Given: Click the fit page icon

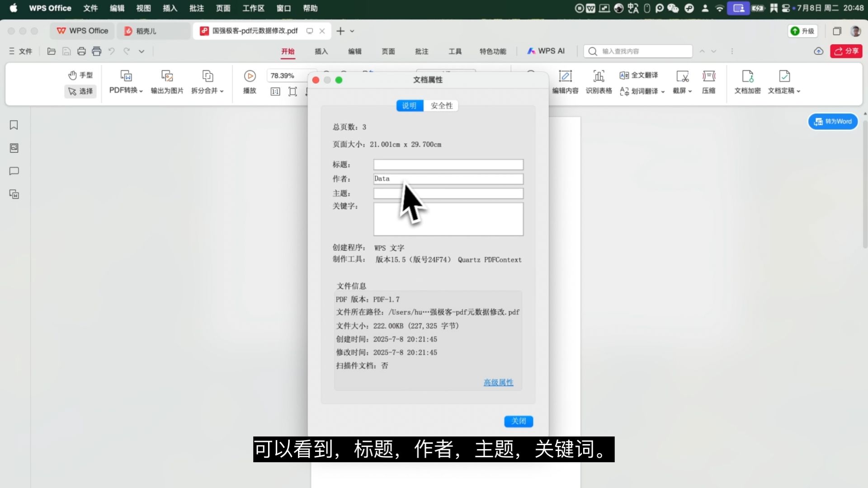Looking at the screenshot, I should [293, 92].
